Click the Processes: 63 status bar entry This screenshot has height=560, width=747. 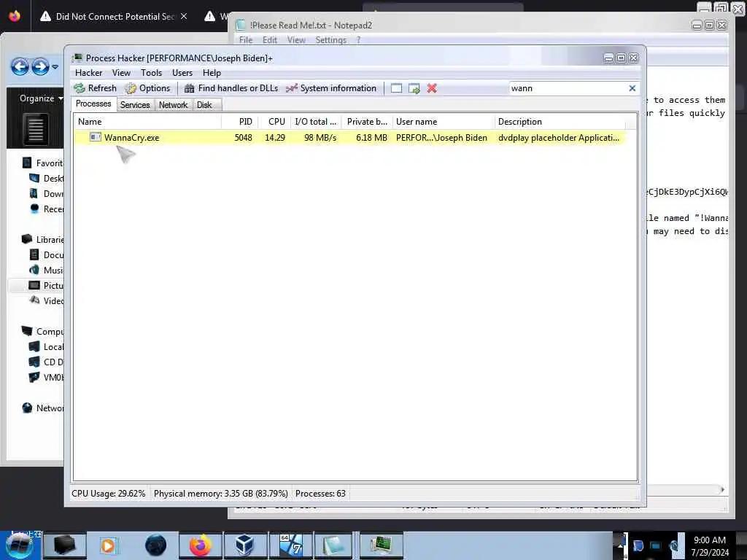click(x=320, y=494)
